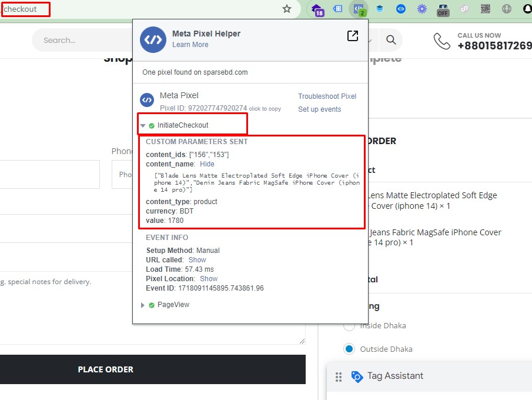The image size is (532, 400).
Task: Click the stacked layers extension icon
Action: click(380, 9)
